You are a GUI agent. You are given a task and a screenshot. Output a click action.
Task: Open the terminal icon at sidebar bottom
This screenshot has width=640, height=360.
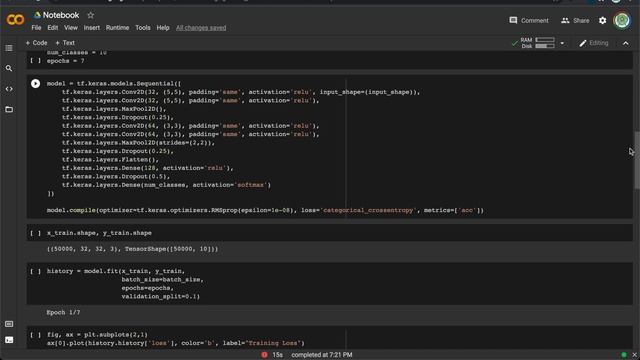9,340
